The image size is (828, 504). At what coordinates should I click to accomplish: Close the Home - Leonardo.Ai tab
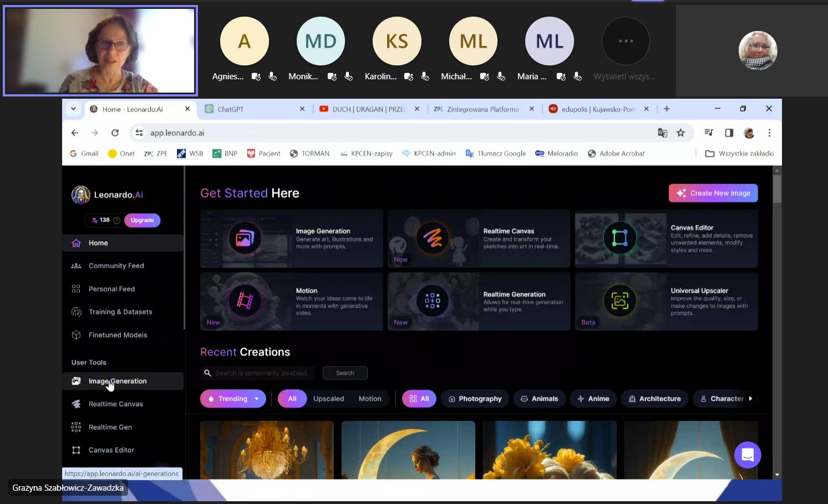pyautogui.click(x=187, y=109)
